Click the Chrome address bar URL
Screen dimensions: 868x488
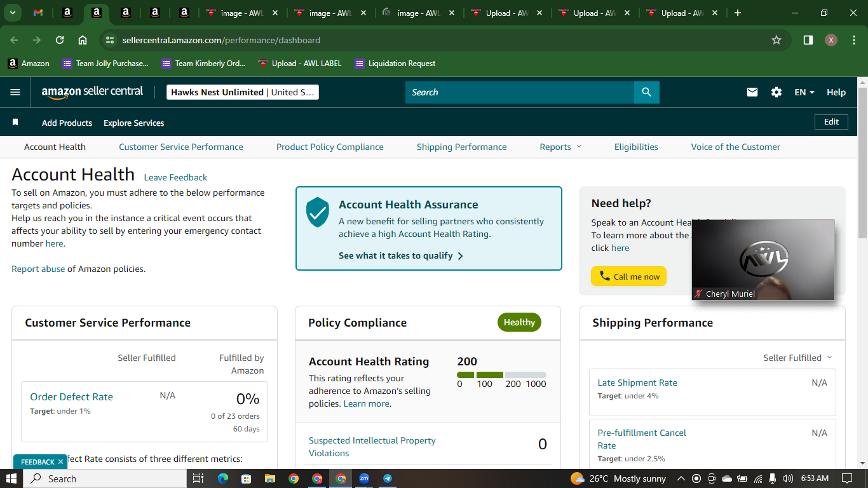click(x=221, y=40)
